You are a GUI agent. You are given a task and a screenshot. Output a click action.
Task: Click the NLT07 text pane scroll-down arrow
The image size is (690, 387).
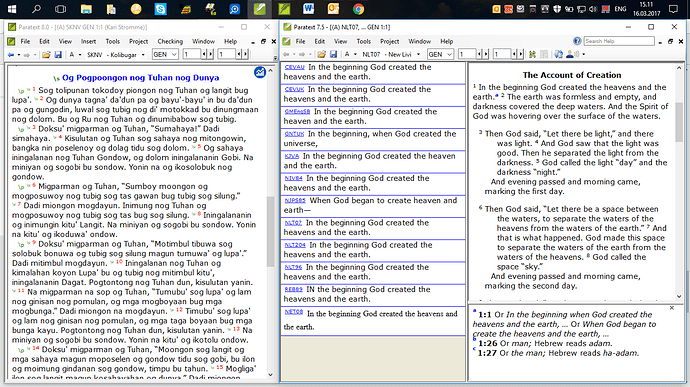click(679, 296)
